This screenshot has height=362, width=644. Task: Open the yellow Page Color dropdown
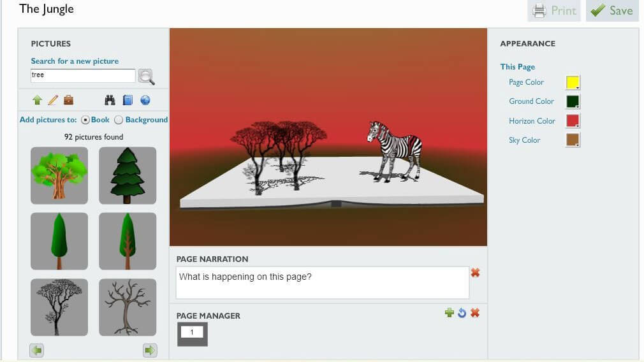[x=573, y=82]
